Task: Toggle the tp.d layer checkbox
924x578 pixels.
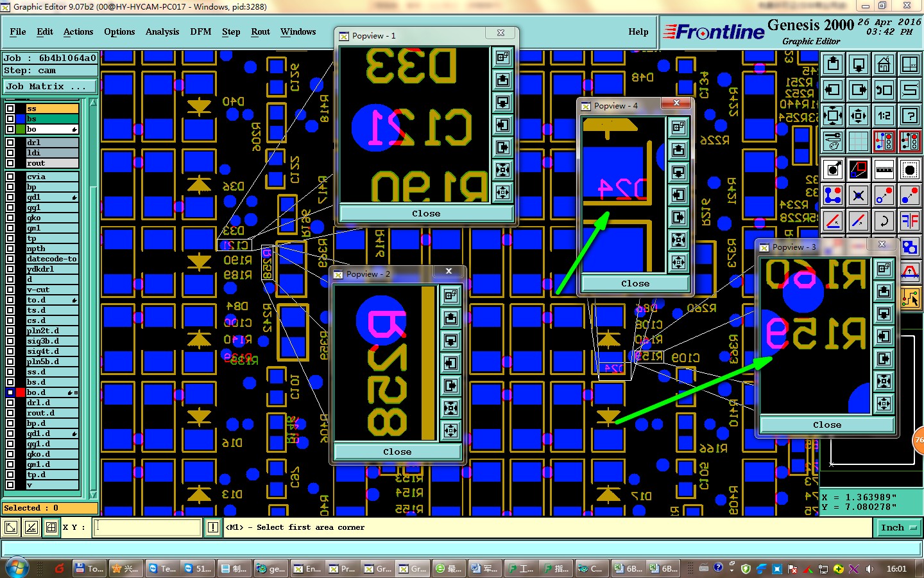Action: click(10, 475)
